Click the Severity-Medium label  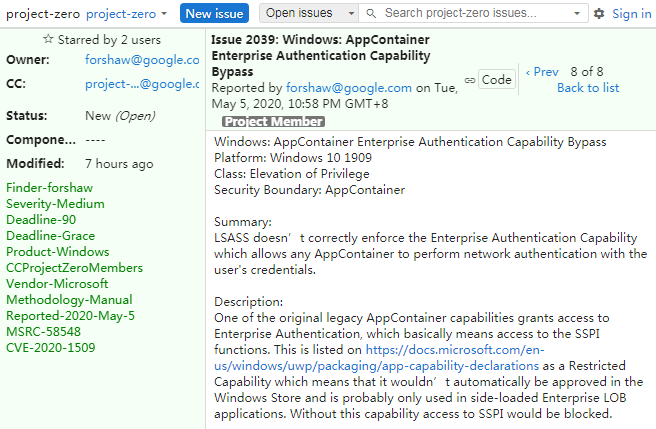tap(55, 204)
